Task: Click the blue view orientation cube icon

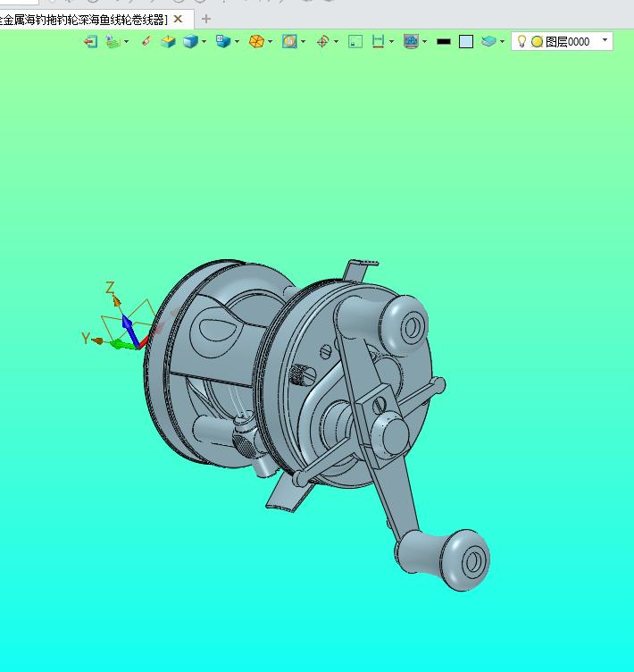Action: pyautogui.click(x=223, y=41)
